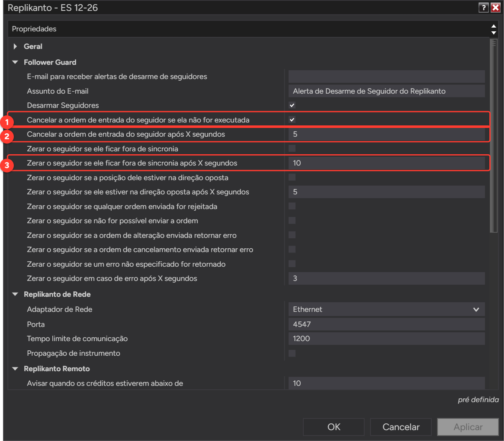This screenshot has width=504, height=441.
Task: Edit créditos abaixo de value field
Action: point(386,383)
